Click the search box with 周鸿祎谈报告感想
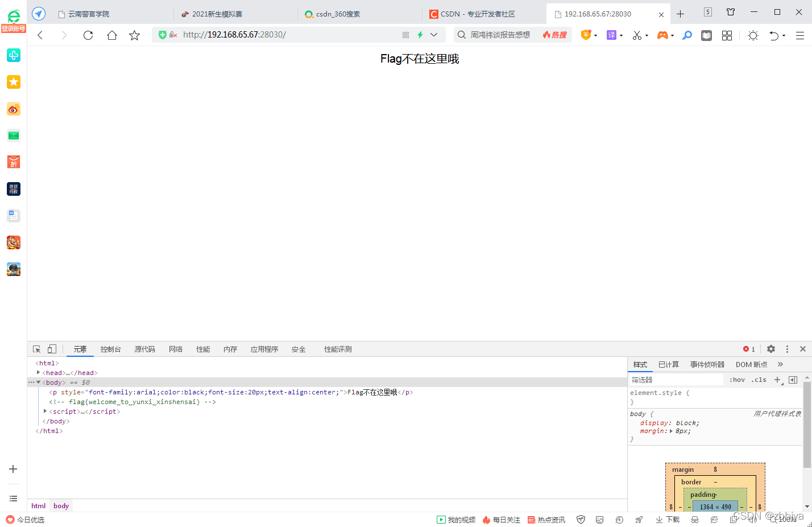 point(500,35)
